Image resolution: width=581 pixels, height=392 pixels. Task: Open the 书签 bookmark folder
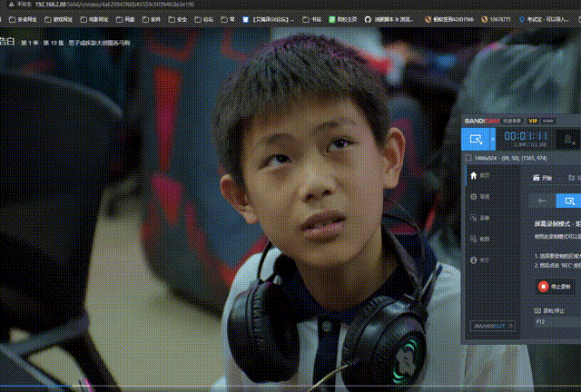point(311,19)
